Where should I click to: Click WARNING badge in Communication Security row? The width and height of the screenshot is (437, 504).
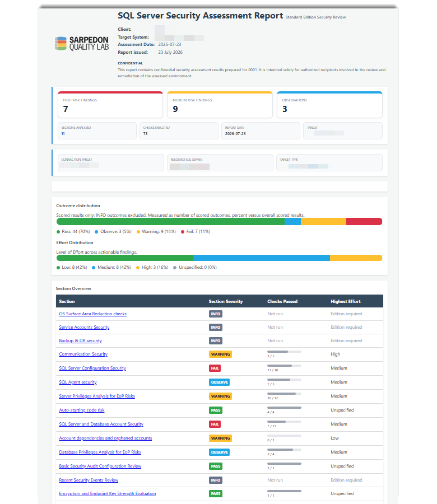pos(220,354)
